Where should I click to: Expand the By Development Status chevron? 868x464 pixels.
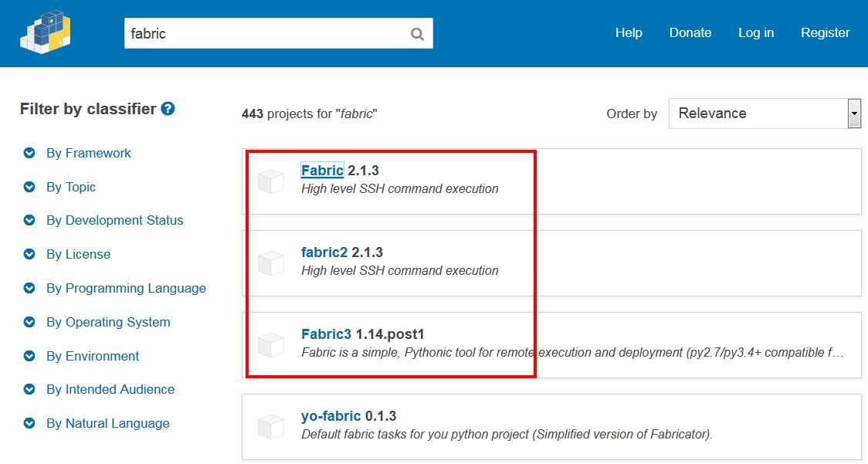click(29, 220)
